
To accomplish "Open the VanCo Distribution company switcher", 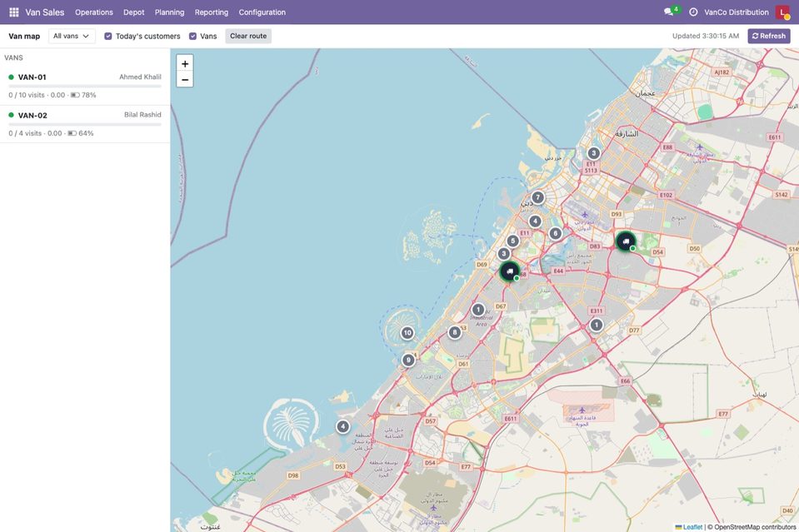I will 737,12.
